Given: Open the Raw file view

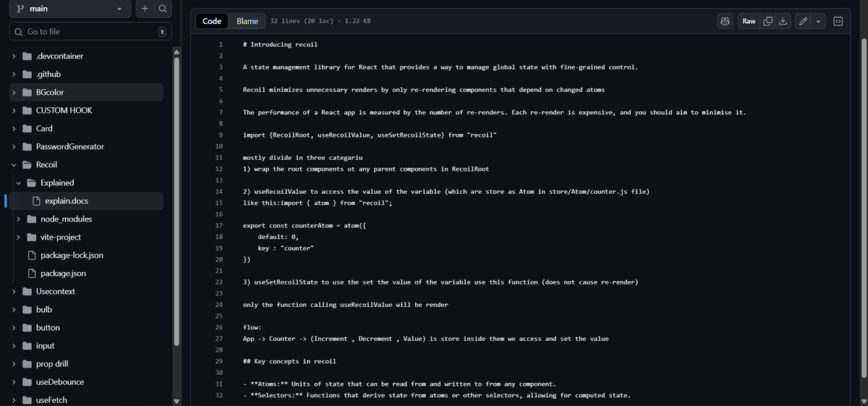Looking at the screenshot, I should pyautogui.click(x=749, y=21).
